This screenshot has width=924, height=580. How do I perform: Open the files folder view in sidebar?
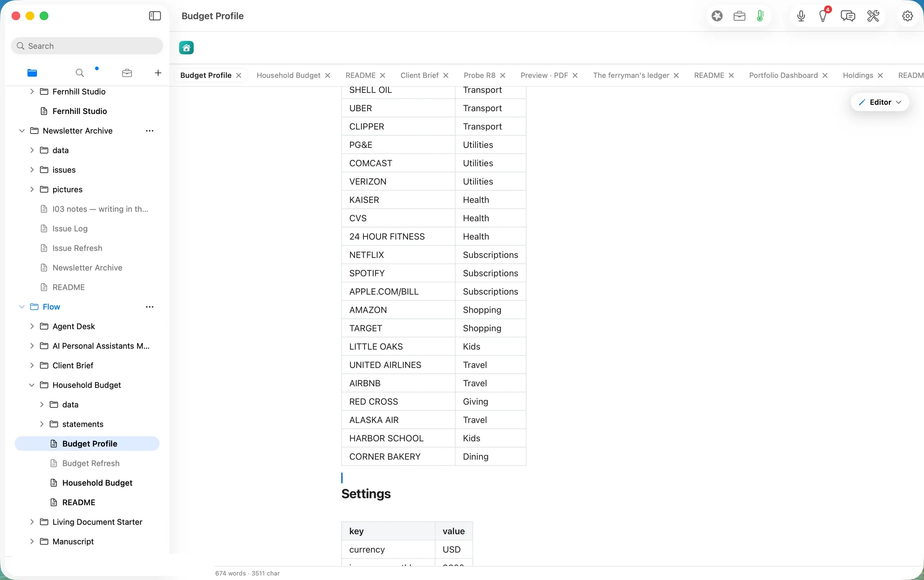[x=32, y=73]
